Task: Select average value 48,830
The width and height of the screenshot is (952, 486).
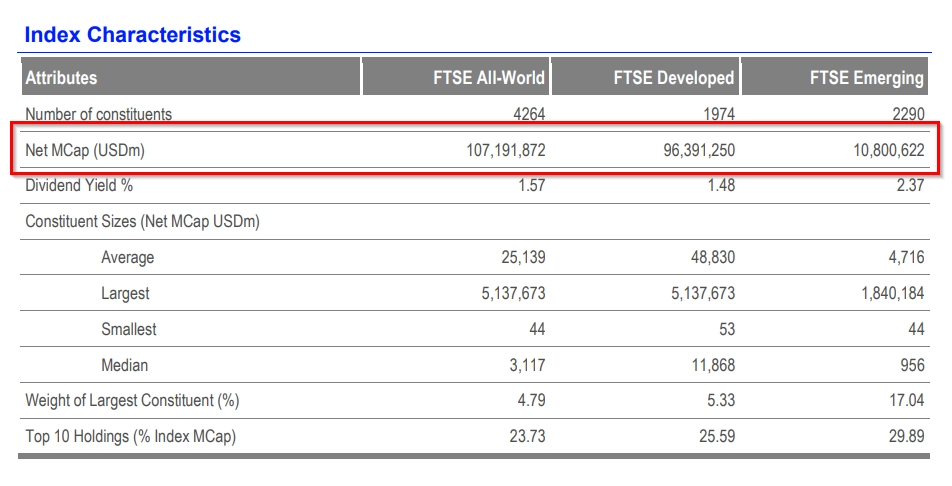Action: point(713,258)
